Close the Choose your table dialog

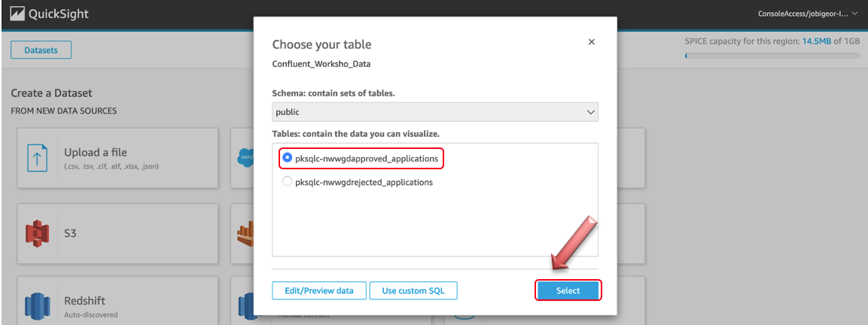pyautogui.click(x=591, y=42)
